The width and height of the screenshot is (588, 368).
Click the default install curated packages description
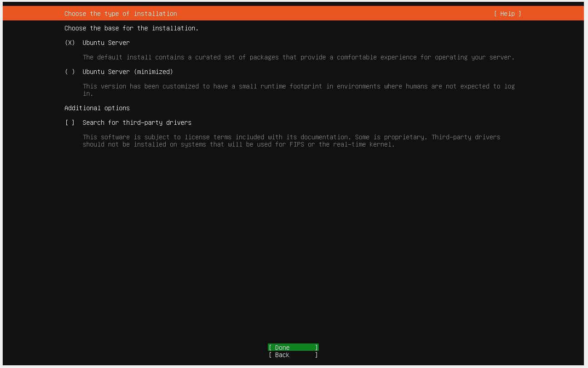299,57
